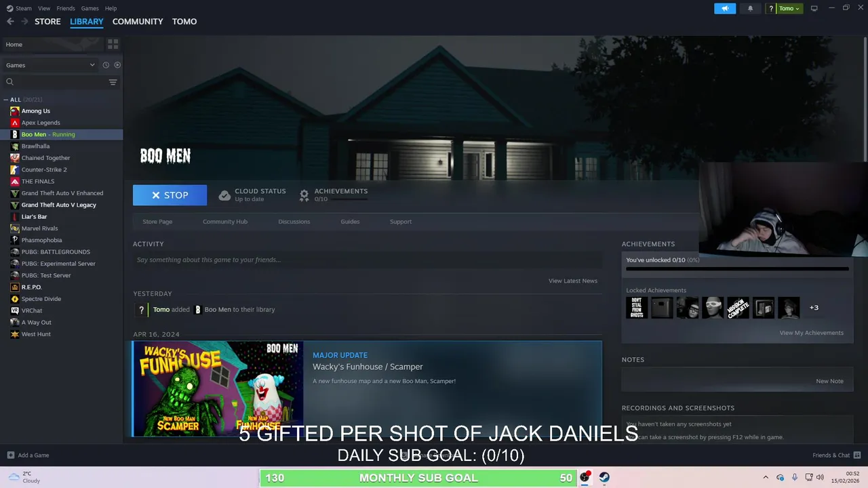This screenshot has height=488, width=868.
Task: Click the VRChat game icon
Action: (x=15, y=310)
